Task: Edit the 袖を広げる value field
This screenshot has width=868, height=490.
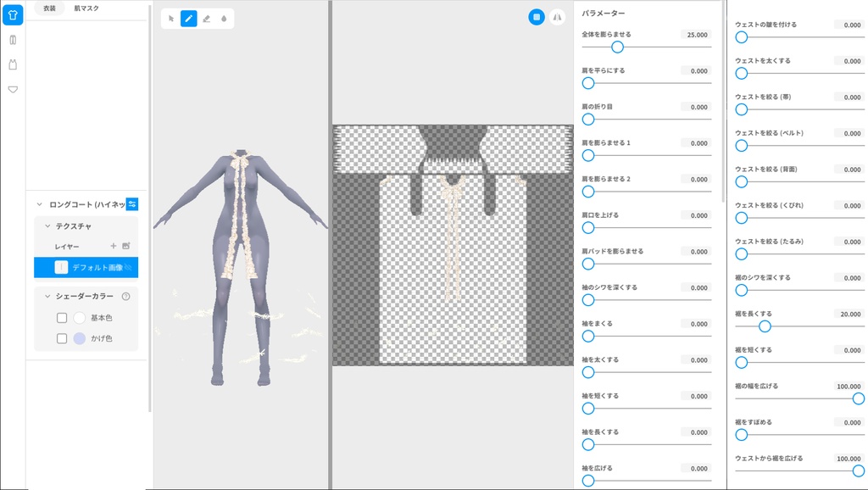Action: (697, 469)
